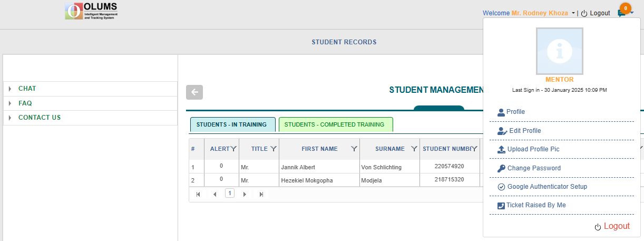Toggle the user dropdown arrow by Rodney Khoza
Viewport: 644px width, 241px height.
click(573, 13)
